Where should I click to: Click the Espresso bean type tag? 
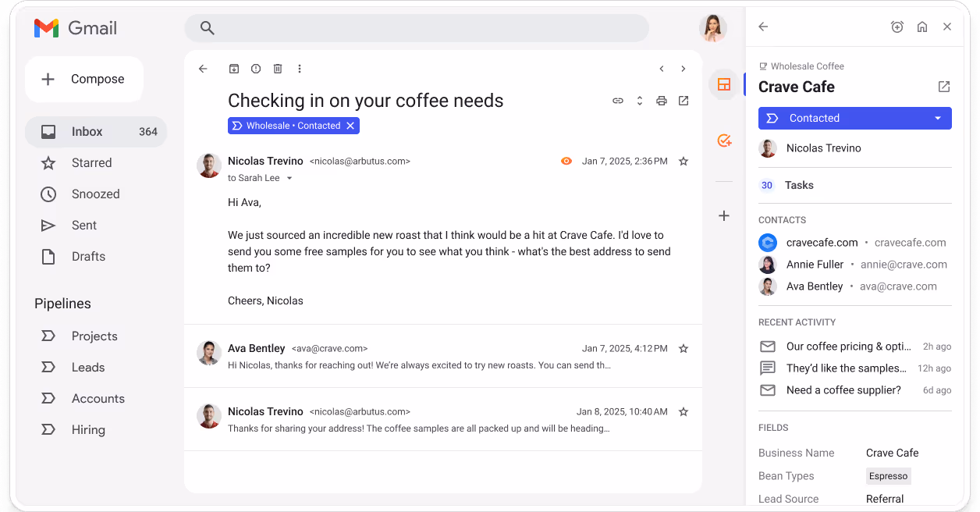pyautogui.click(x=888, y=476)
